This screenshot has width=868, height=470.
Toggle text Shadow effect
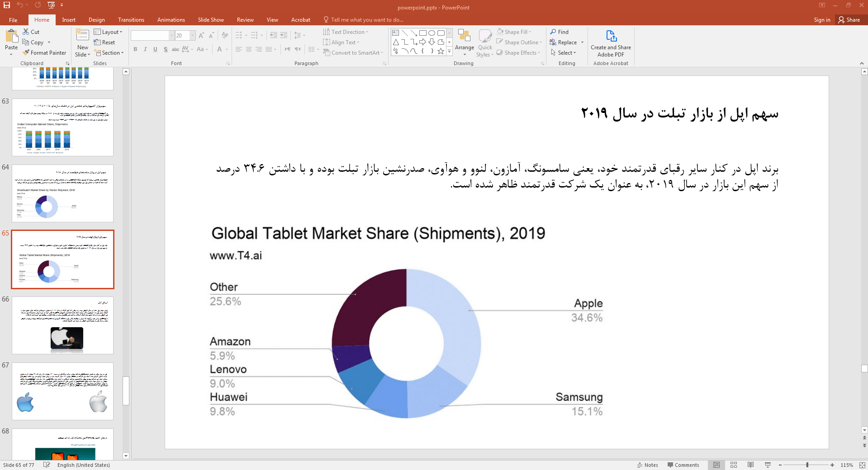pyautogui.click(x=166, y=49)
